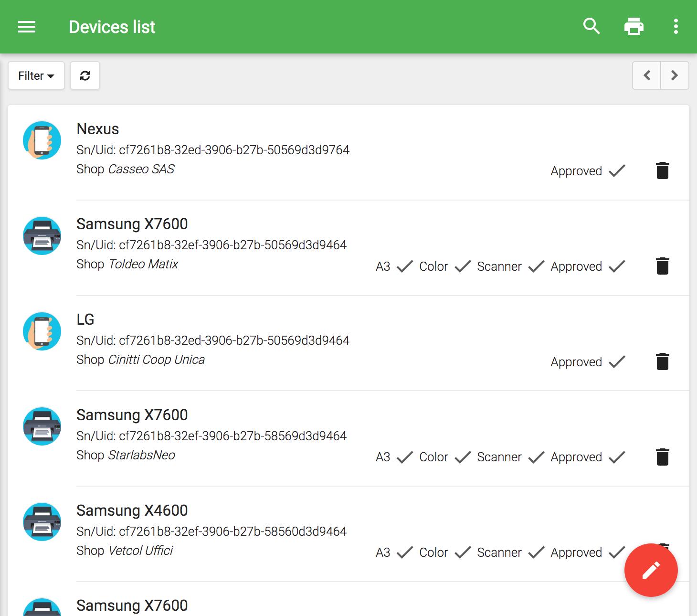The image size is (697, 616).
Task: Delete the LG device
Action: [x=662, y=361]
